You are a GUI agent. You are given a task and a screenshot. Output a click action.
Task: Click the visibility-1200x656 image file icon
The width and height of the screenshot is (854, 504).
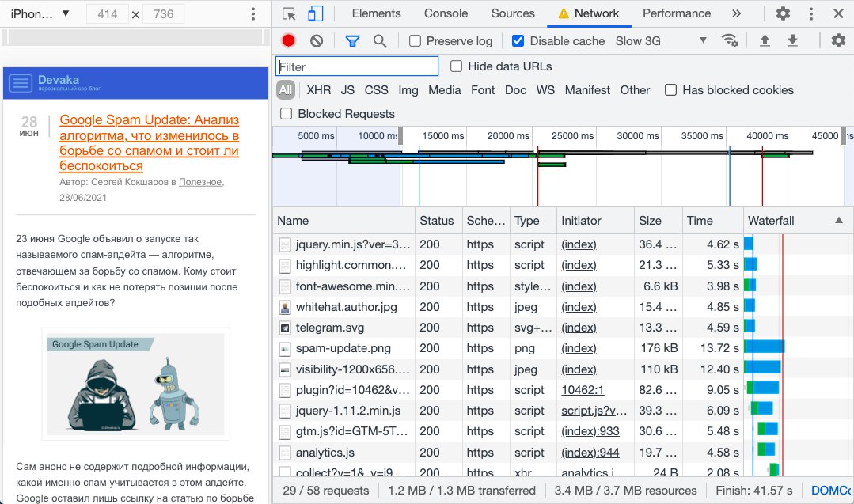[x=285, y=370]
